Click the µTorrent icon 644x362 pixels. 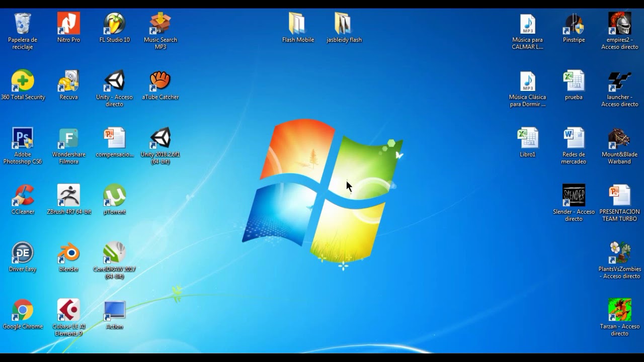pyautogui.click(x=114, y=196)
